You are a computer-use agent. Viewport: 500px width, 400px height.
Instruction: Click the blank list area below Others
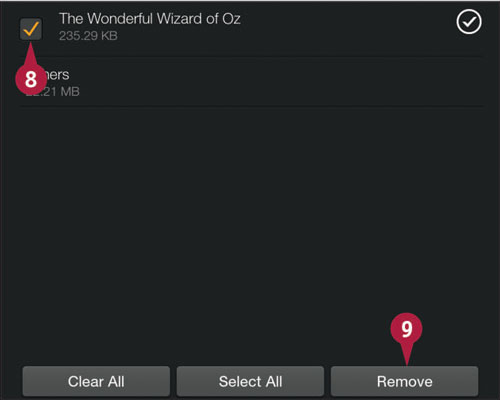(x=252, y=233)
